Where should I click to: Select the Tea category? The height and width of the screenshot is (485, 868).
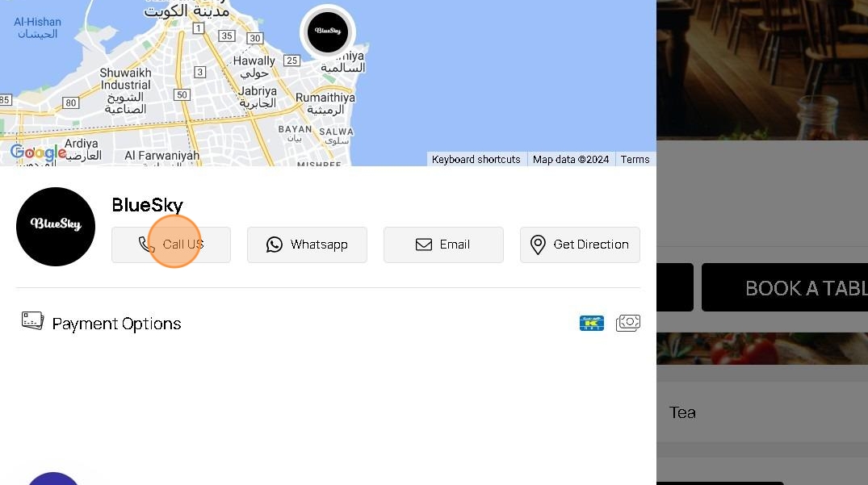click(x=682, y=412)
